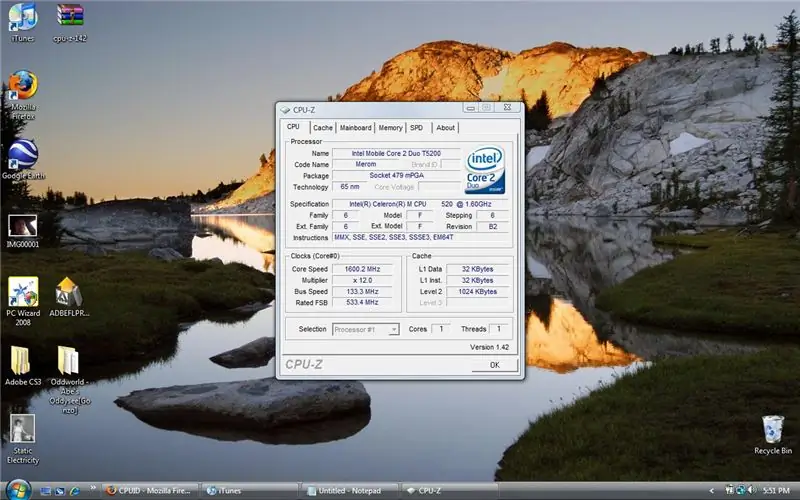This screenshot has height=500, width=800.
Task: Click the Threads count field
Action: tap(498, 329)
